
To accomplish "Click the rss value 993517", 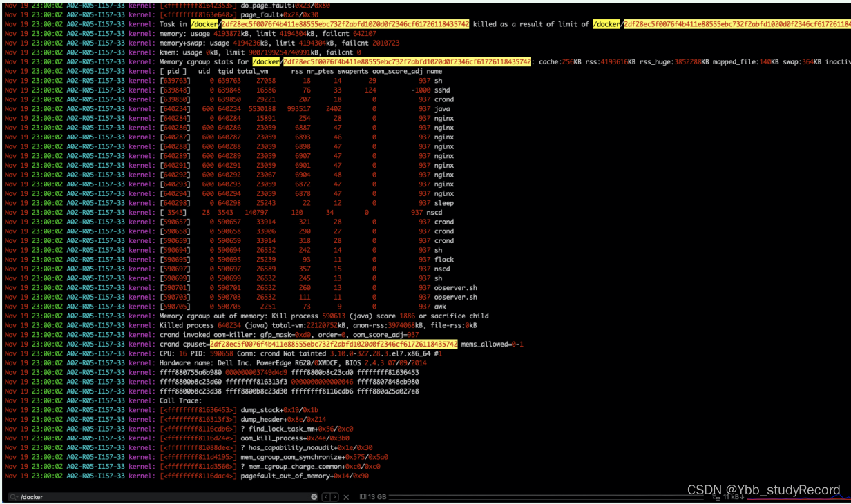I will point(298,109).
